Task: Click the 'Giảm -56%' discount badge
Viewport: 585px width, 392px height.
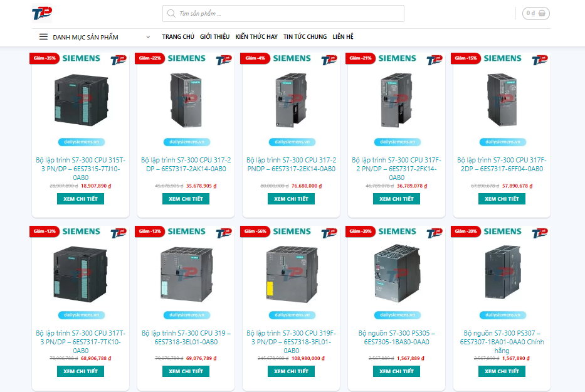Action: pos(255,231)
